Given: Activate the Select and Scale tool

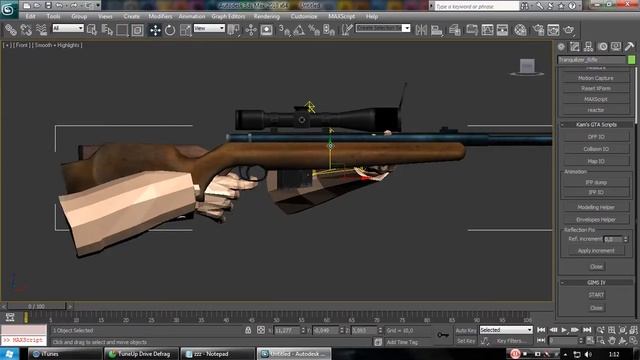Looking at the screenshot, I should point(185,30).
